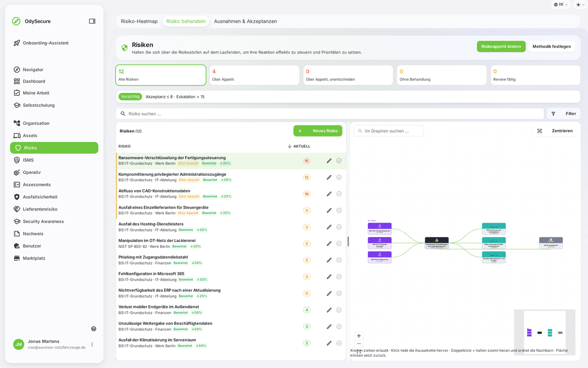Click the compass icon for Navigator
The height and width of the screenshot is (368, 588).
point(17,70)
